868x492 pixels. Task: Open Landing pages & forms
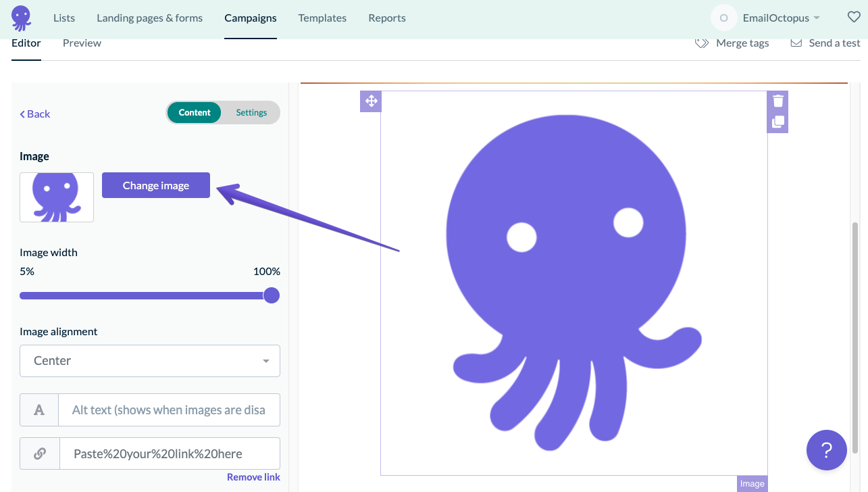click(x=150, y=18)
